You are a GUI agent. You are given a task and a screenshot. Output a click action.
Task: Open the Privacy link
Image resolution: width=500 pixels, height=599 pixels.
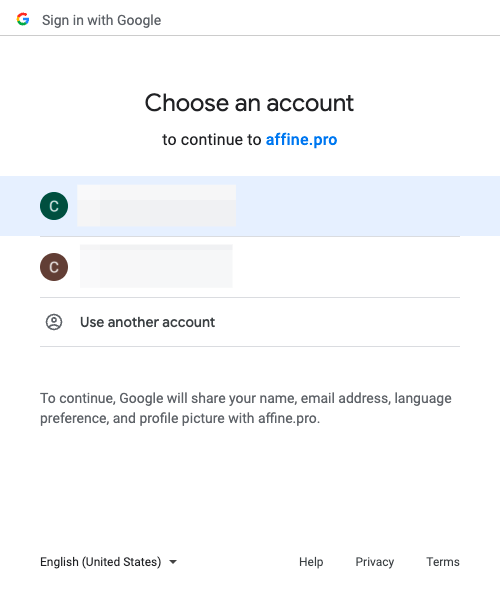(375, 562)
